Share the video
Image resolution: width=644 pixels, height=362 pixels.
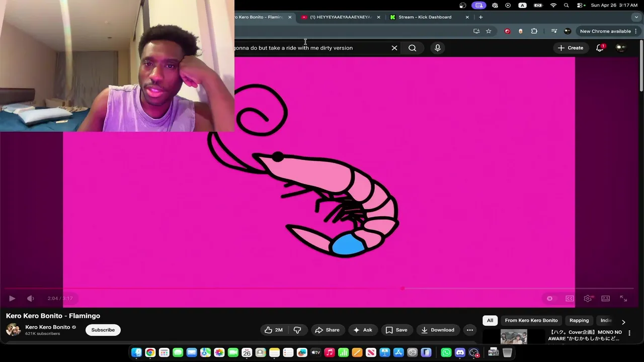click(327, 330)
